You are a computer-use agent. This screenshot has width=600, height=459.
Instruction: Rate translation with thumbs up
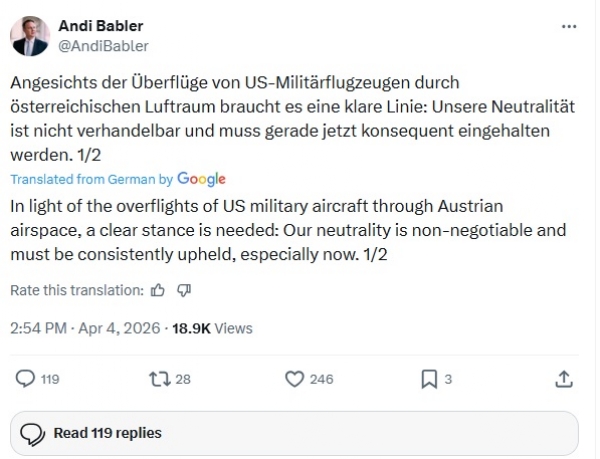(157, 290)
